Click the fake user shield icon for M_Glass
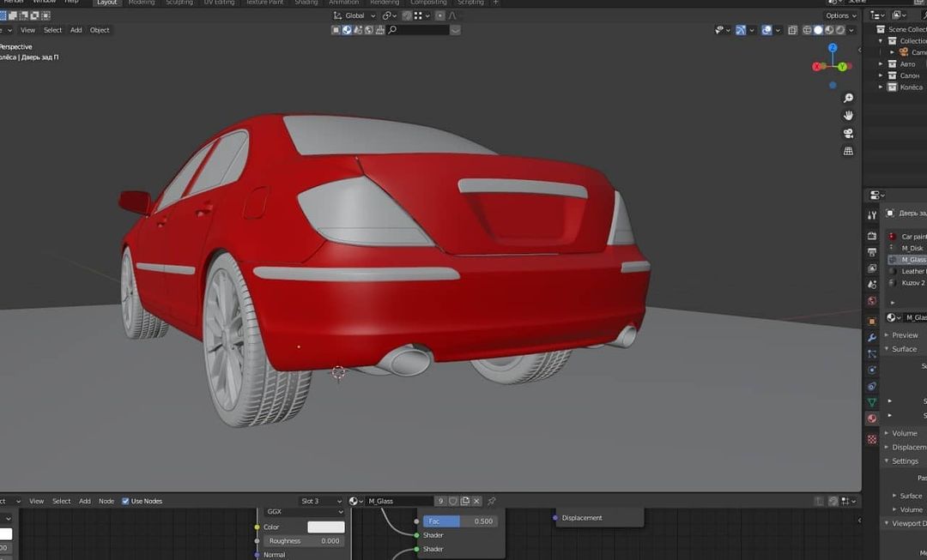The image size is (927, 560). click(453, 501)
